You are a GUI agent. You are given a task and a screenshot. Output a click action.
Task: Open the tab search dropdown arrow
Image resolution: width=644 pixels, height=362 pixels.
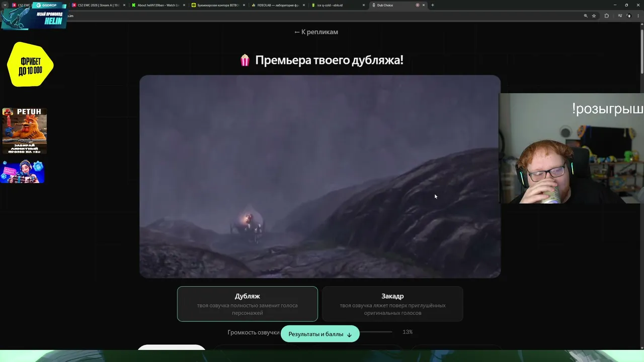click(5, 5)
